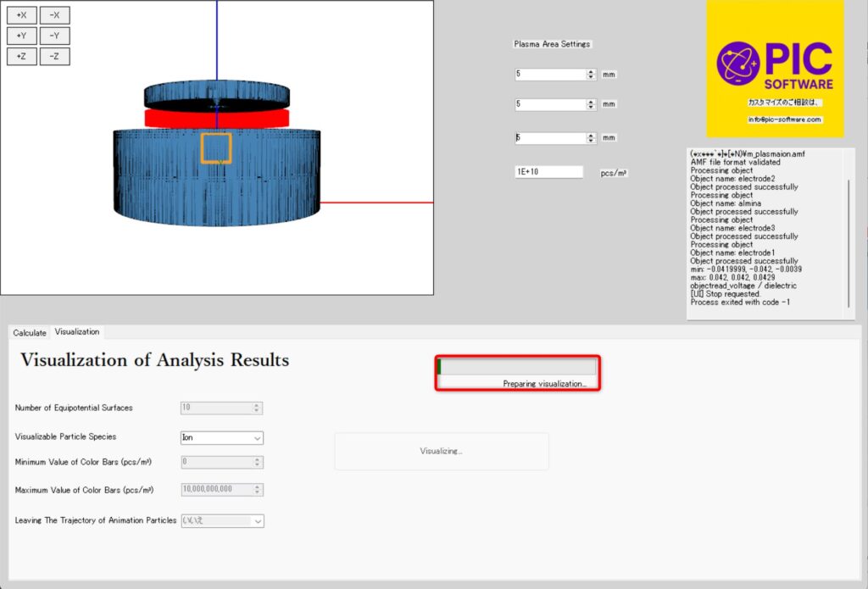Adjust the third plasma area mm stepper
The image size is (868, 589).
click(591, 138)
